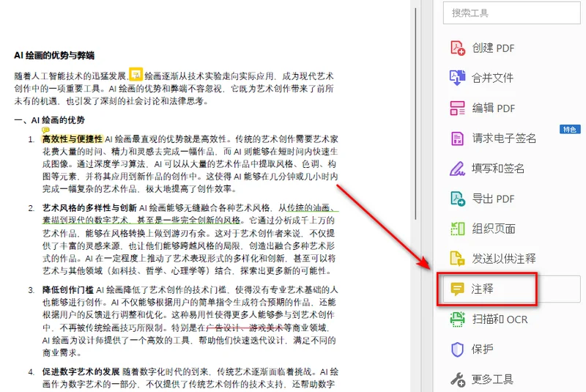The height and width of the screenshot is (392, 586).
Task: Click the Organize Pages (组织页面) icon
Action: pyautogui.click(x=457, y=229)
